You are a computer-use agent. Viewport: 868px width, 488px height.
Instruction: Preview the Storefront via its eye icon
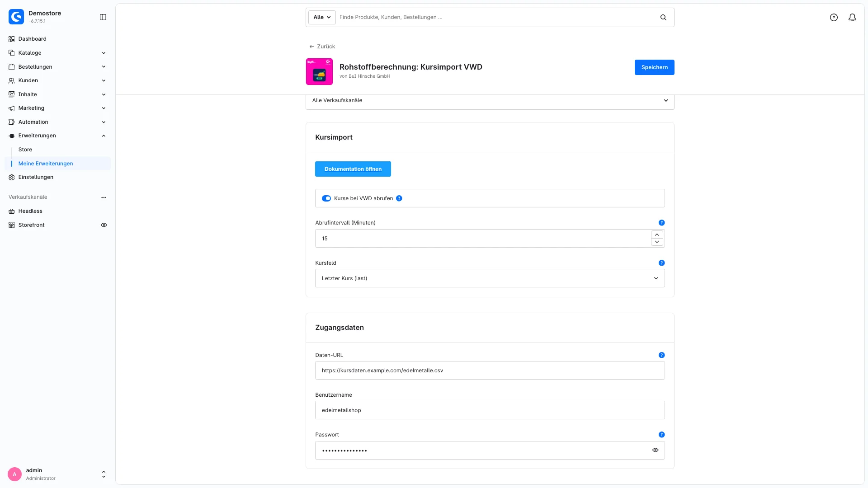(104, 225)
